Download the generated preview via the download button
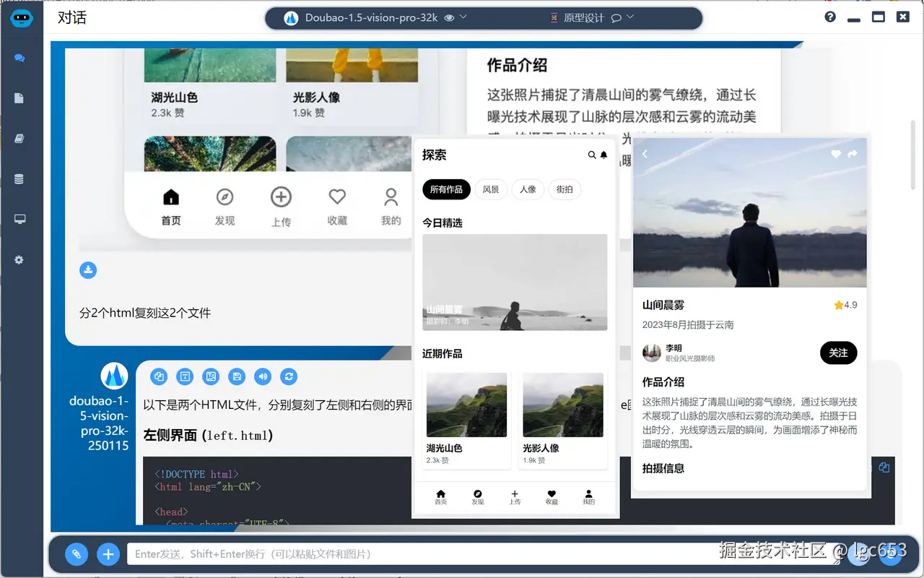 [x=88, y=269]
